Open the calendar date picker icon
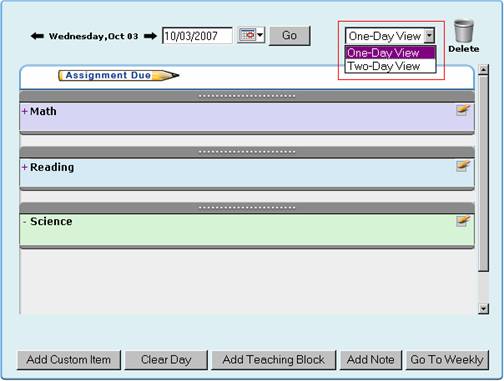The width and height of the screenshot is (504, 381). (x=251, y=35)
